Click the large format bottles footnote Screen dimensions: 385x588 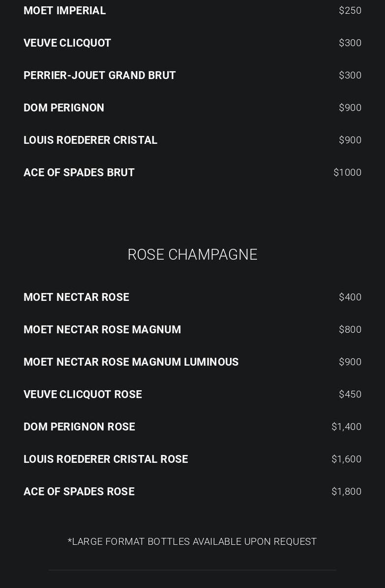click(x=192, y=542)
